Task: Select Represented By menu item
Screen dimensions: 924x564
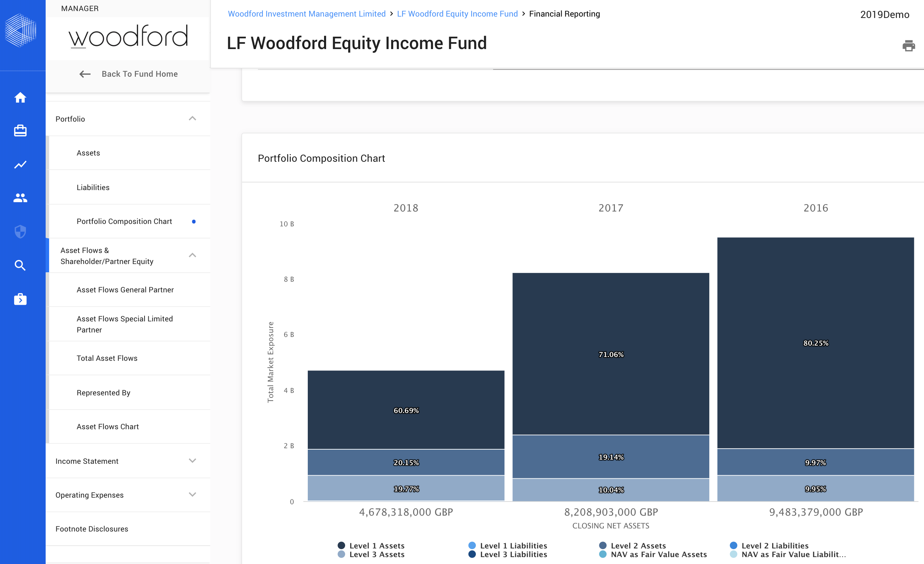Action: (129, 393)
